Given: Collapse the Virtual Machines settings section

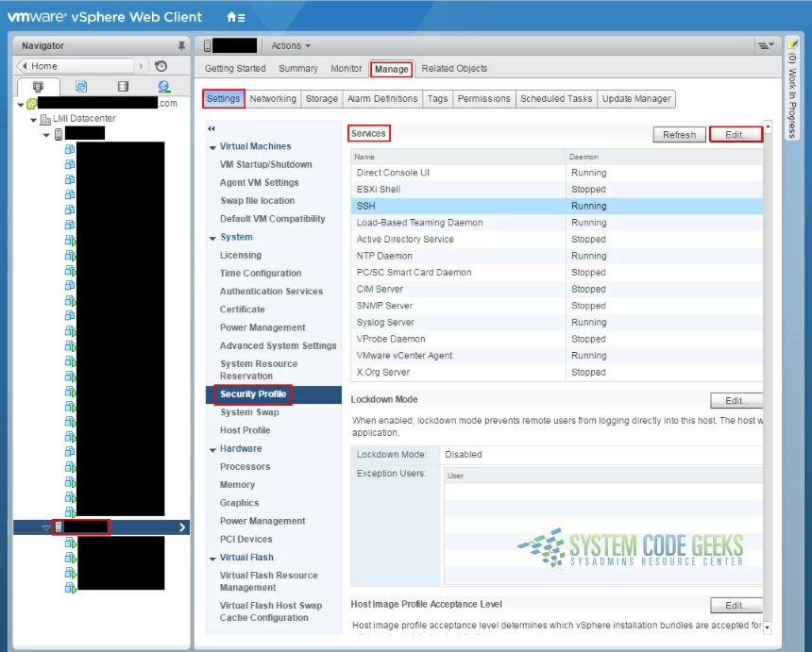Looking at the screenshot, I should point(212,147).
